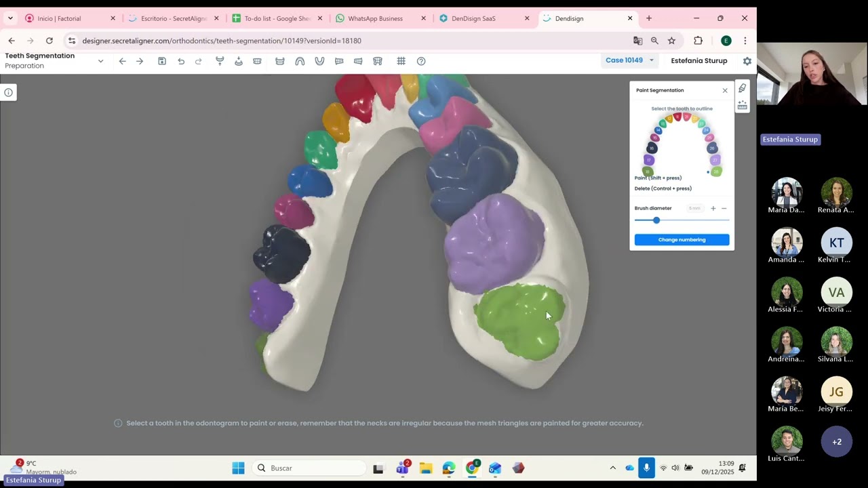868x488 pixels.
Task: Select tooth 27 in the odontogram
Action: 715,160
